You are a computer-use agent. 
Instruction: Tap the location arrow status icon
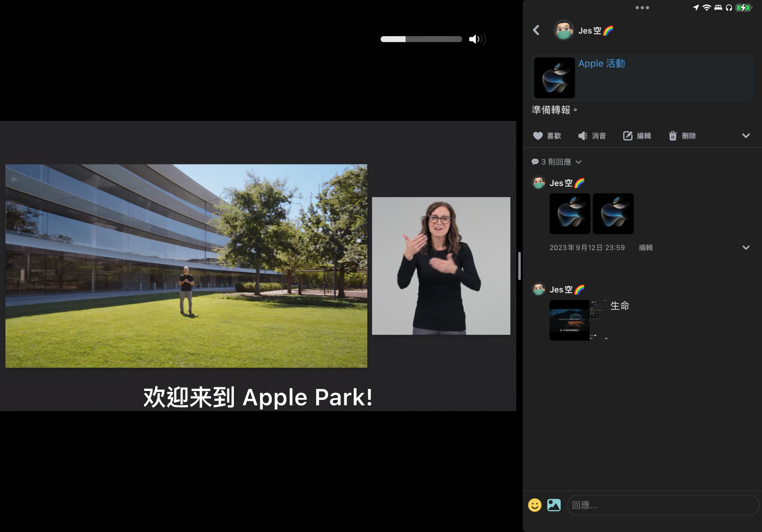click(696, 7)
